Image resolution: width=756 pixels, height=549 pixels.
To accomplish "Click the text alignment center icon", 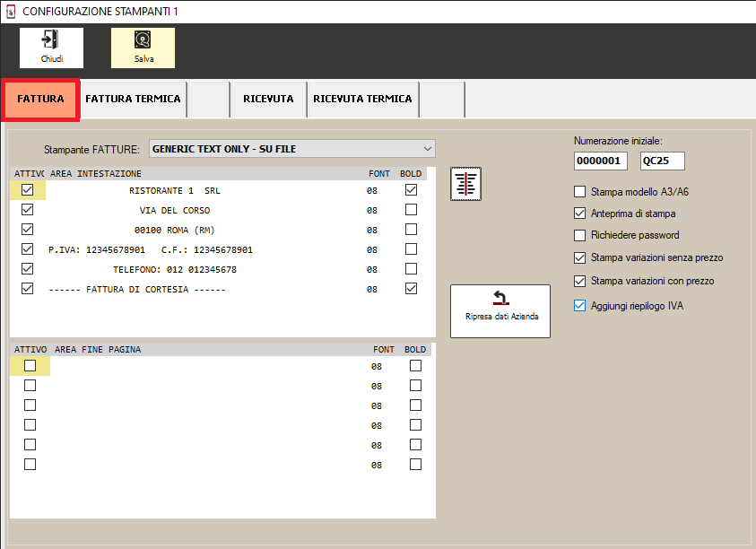I will pos(466,183).
